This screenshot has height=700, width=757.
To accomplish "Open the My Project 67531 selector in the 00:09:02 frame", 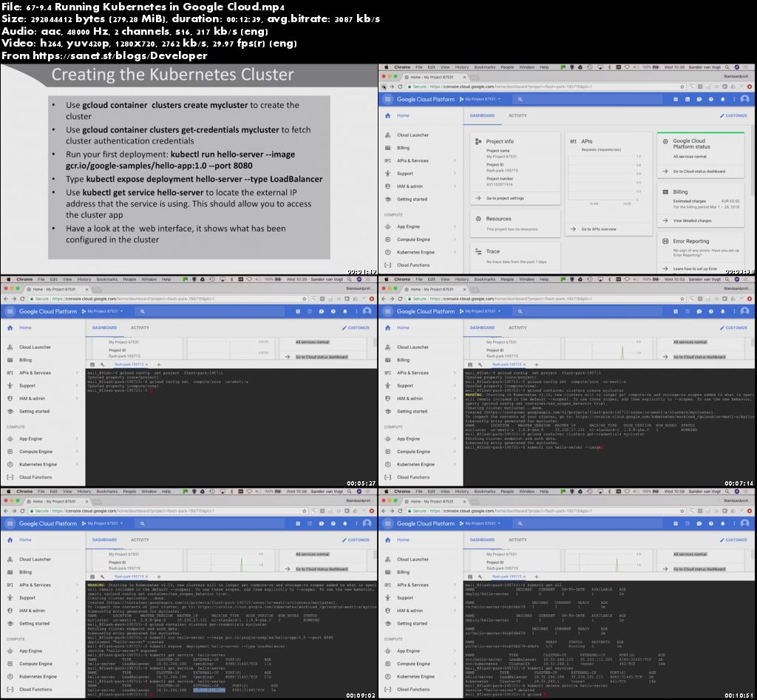I will click(102, 523).
